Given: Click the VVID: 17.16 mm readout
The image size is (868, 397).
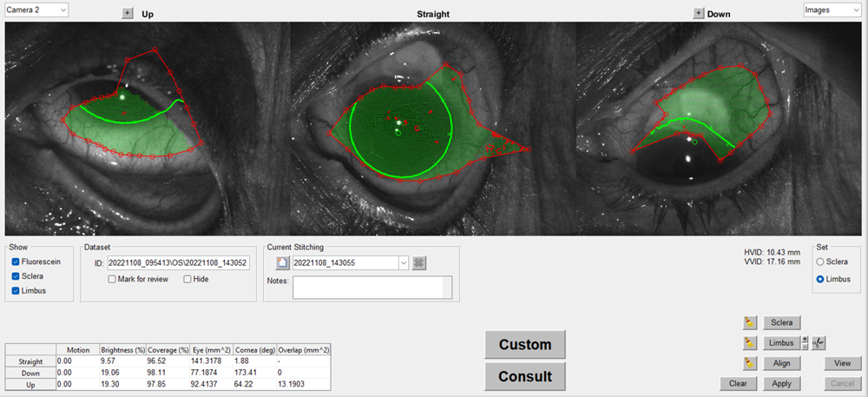Looking at the screenshot, I should tap(773, 261).
